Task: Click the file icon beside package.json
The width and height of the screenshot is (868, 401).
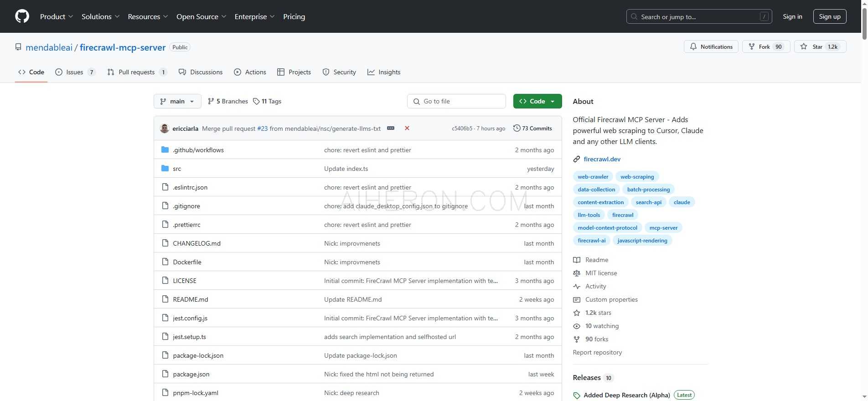Action: (x=165, y=374)
